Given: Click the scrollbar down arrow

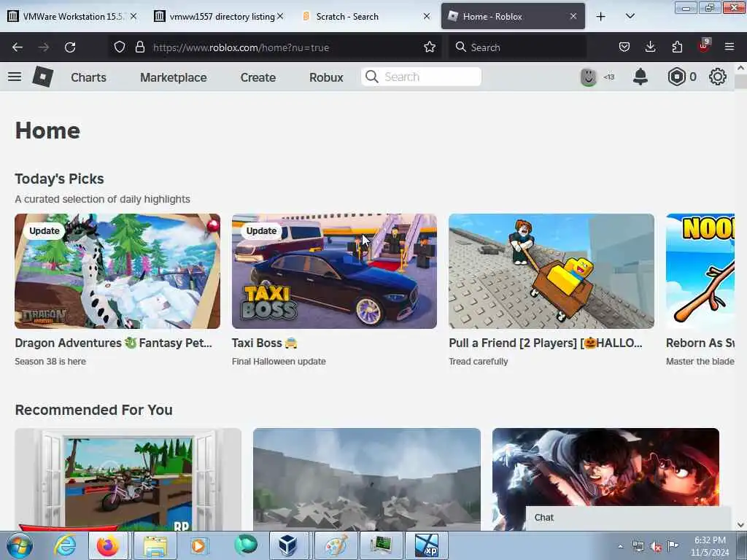Looking at the screenshot, I should tap(740, 525).
